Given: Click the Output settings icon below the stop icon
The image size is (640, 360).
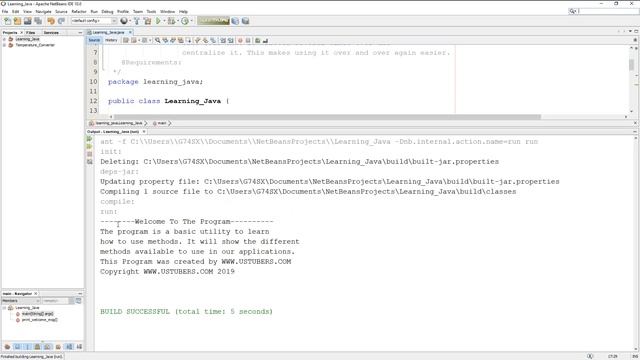Looking at the screenshot, I should 89,162.
